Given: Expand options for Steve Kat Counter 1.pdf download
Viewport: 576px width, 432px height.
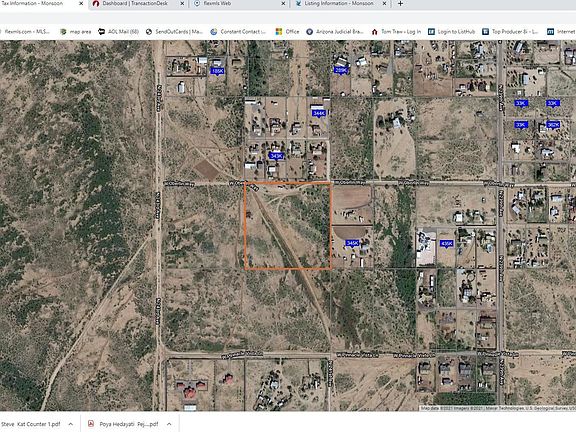Looking at the screenshot, I should [71, 424].
